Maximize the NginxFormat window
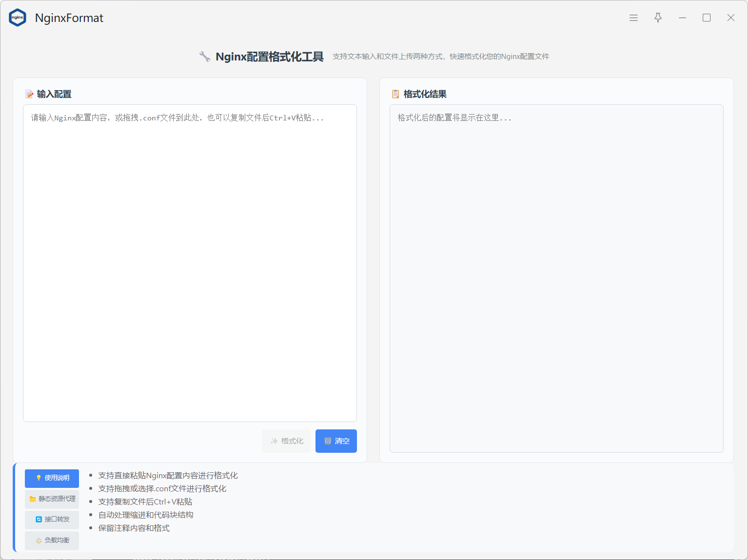The image size is (748, 560). [x=707, y=18]
